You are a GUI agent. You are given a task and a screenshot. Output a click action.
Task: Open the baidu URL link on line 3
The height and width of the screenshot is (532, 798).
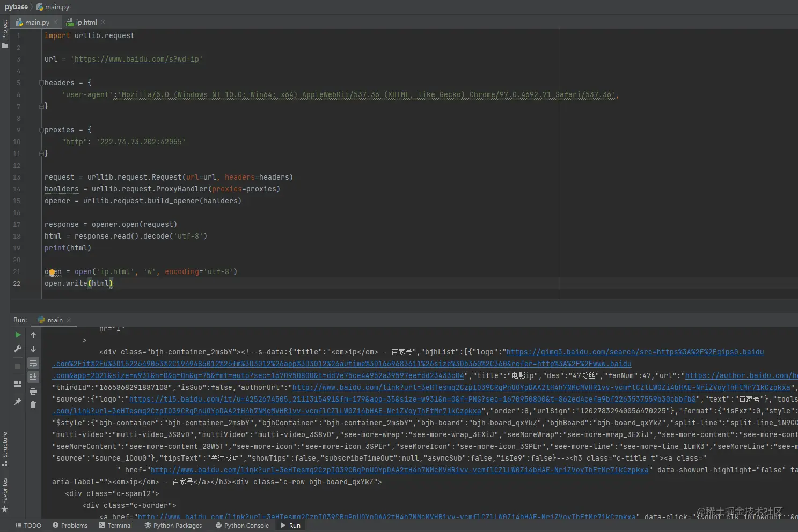137,60
